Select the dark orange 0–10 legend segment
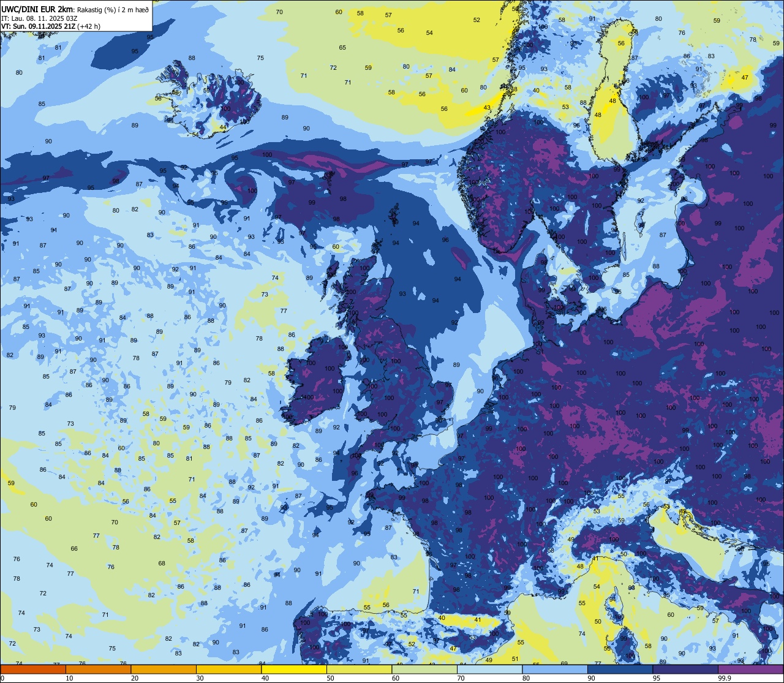The width and height of the screenshot is (784, 683). 33,669
